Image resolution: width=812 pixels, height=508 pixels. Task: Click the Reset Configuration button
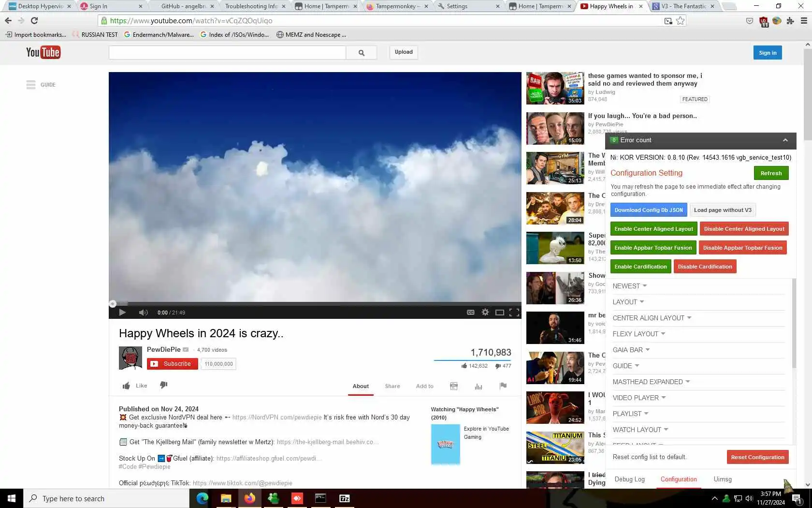pyautogui.click(x=757, y=457)
